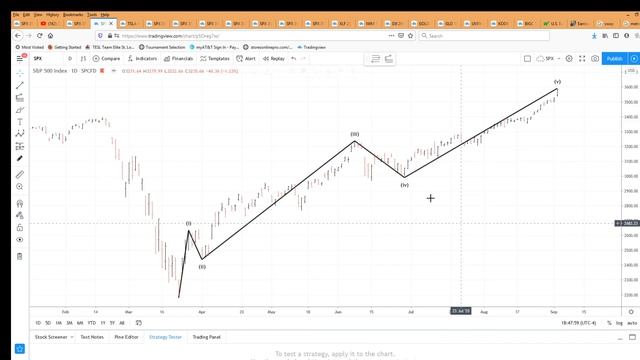
Task: Click the Compare button
Action: [107, 59]
